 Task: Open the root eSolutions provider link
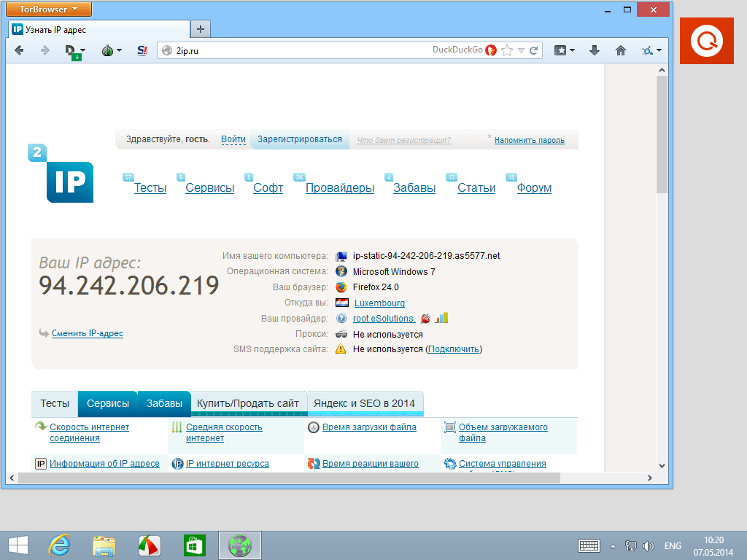384,318
